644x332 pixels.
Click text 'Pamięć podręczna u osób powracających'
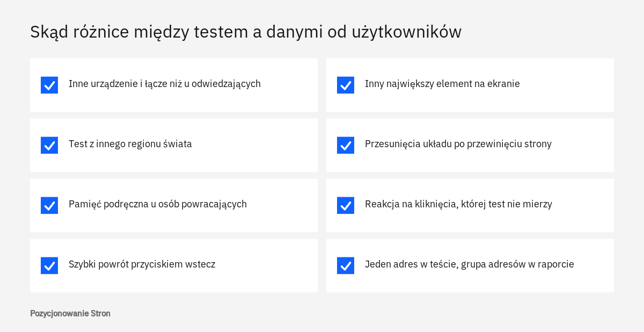pyautogui.click(x=158, y=204)
